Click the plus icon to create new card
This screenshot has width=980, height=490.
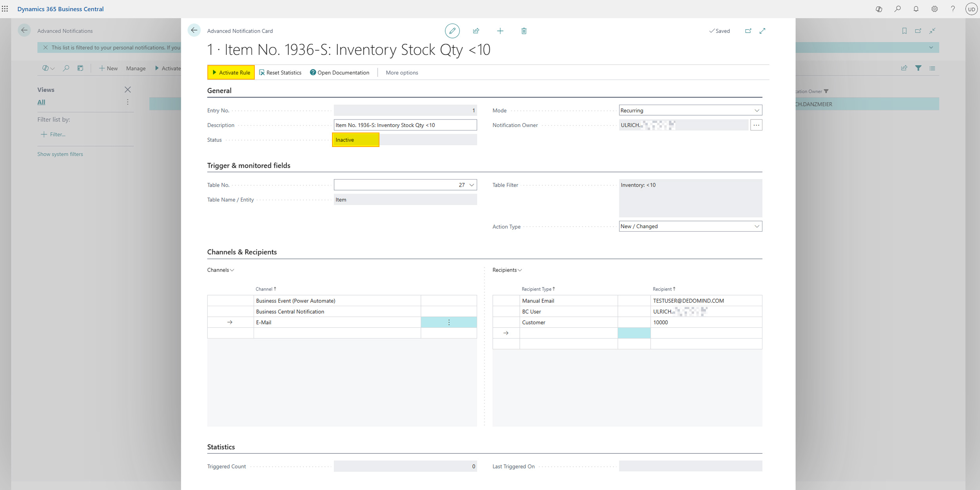pyautogui.click(x=500, y=31)
